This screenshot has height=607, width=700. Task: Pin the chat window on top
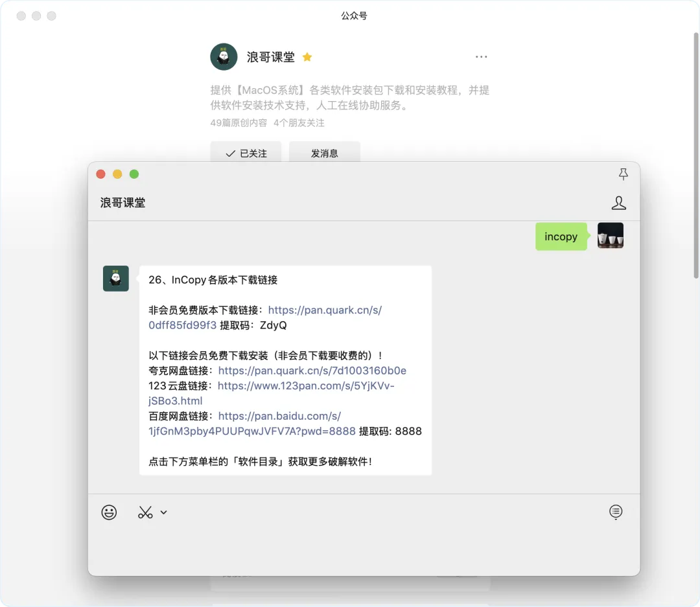tap(624, 174)
